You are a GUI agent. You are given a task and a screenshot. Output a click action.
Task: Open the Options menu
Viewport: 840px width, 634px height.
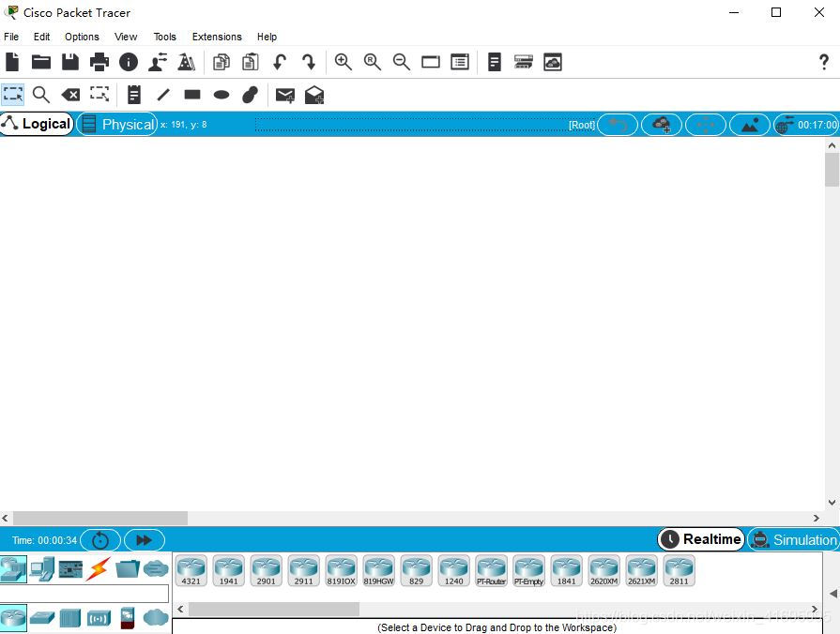82,37
